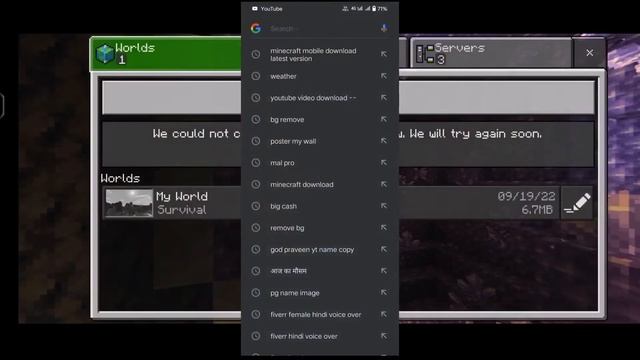Tap the clock history icon beside 'big cash'
The height and width of the screenshot is (360, 640).
(256, 206)
